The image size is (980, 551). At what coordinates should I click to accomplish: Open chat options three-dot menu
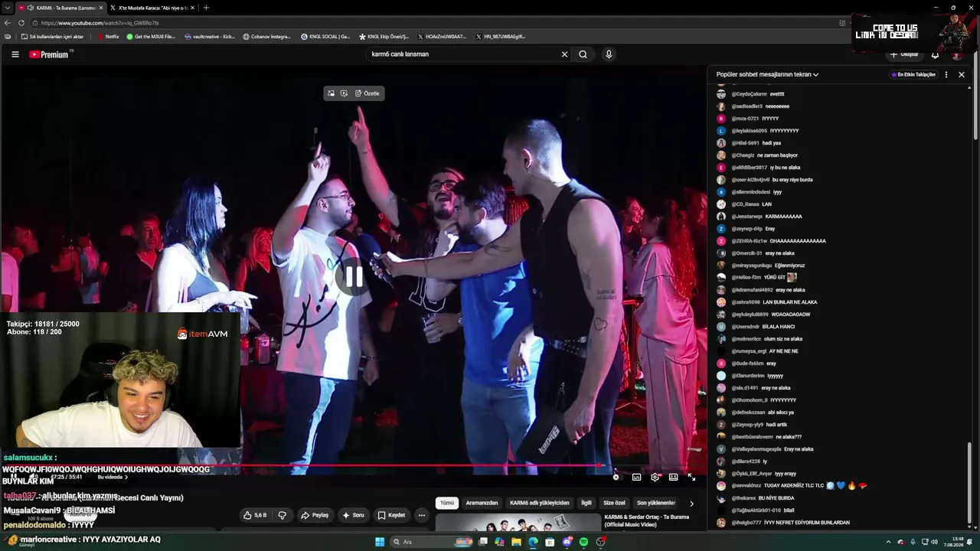click(946, 74)
